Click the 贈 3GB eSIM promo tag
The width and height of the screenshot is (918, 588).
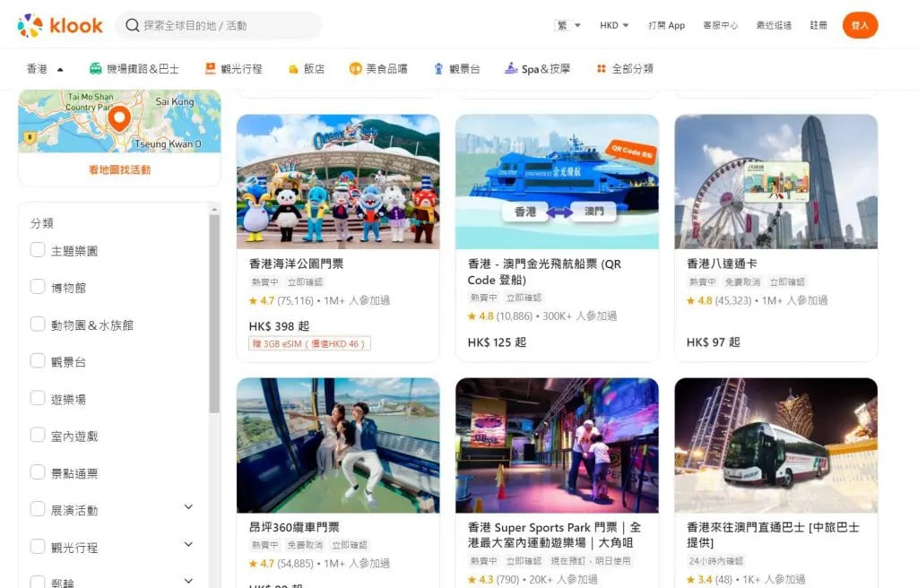coord(309,344)
